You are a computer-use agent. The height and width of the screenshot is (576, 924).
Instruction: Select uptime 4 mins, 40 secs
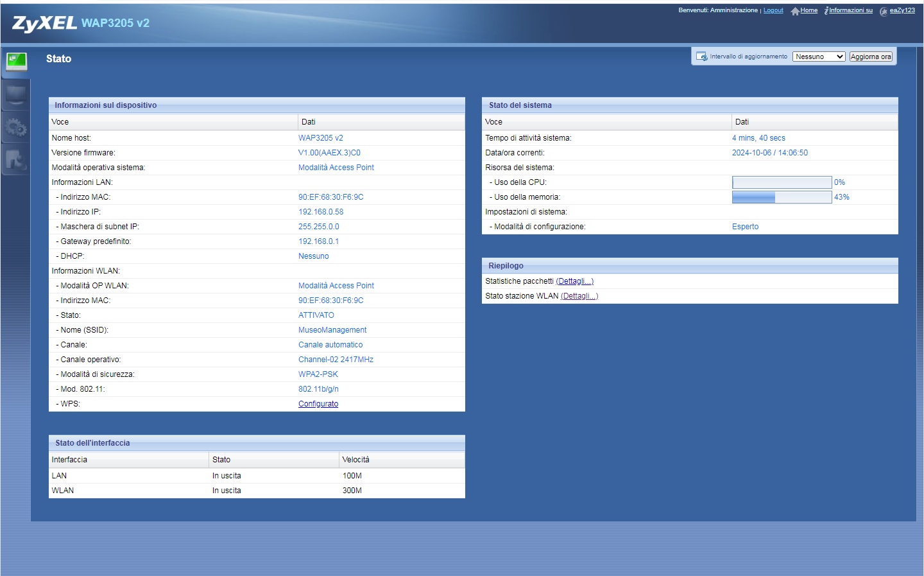click(758, 138)
